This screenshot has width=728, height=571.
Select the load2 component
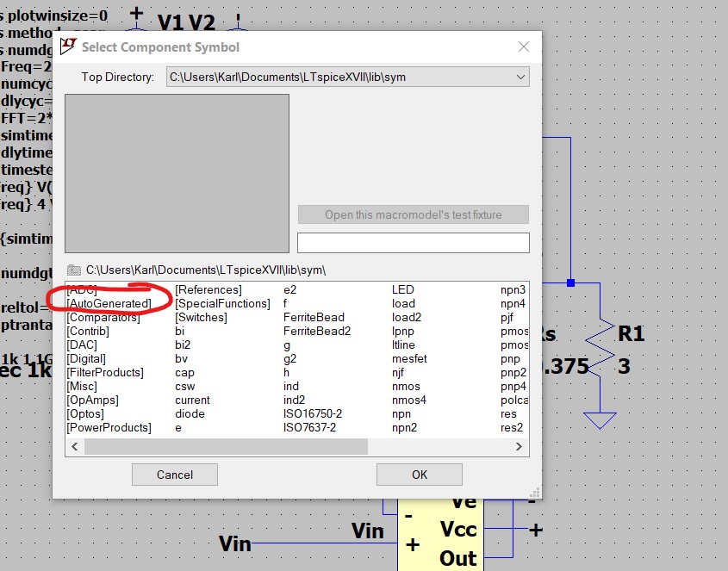point(407,318)
